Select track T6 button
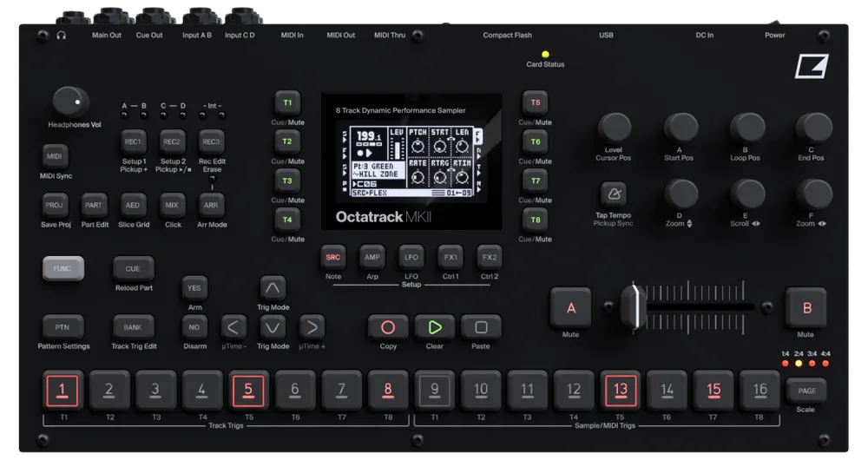868x460 pixels. [536, 141]
